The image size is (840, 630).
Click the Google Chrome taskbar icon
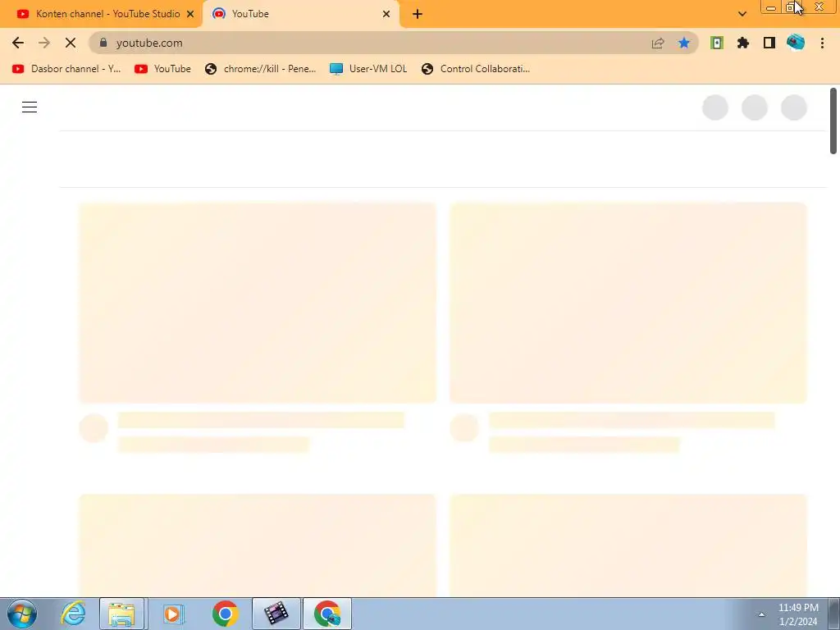tap(225, 614)
